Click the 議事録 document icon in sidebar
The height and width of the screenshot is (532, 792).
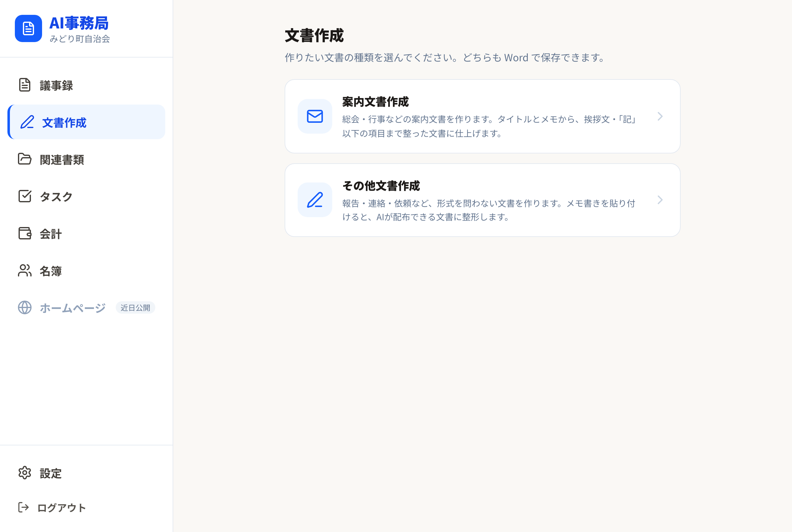click(x=24, y=85)
